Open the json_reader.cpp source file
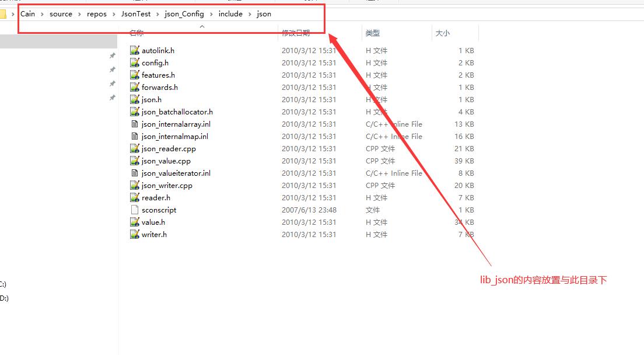Viewport: 644px width, 355px height. pyautogui.click(x=169, y=148)
